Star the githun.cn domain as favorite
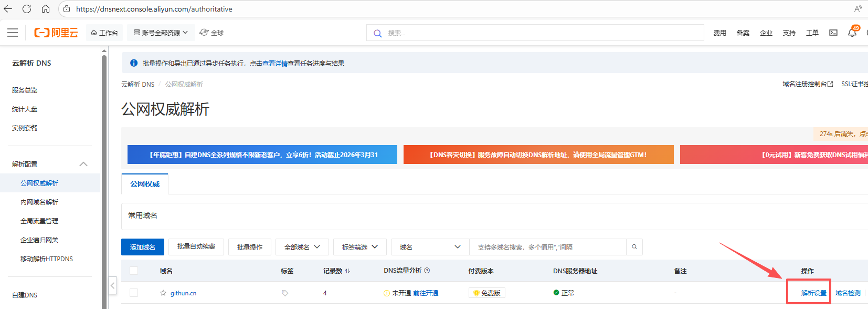This screenshot has height=309, width=868. point(163,293)
